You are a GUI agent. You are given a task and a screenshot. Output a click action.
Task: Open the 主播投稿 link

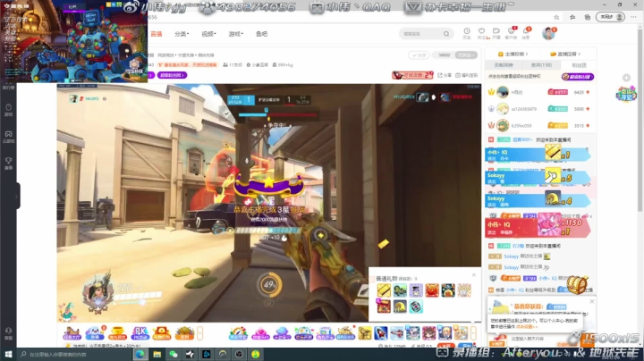(513, 54)
